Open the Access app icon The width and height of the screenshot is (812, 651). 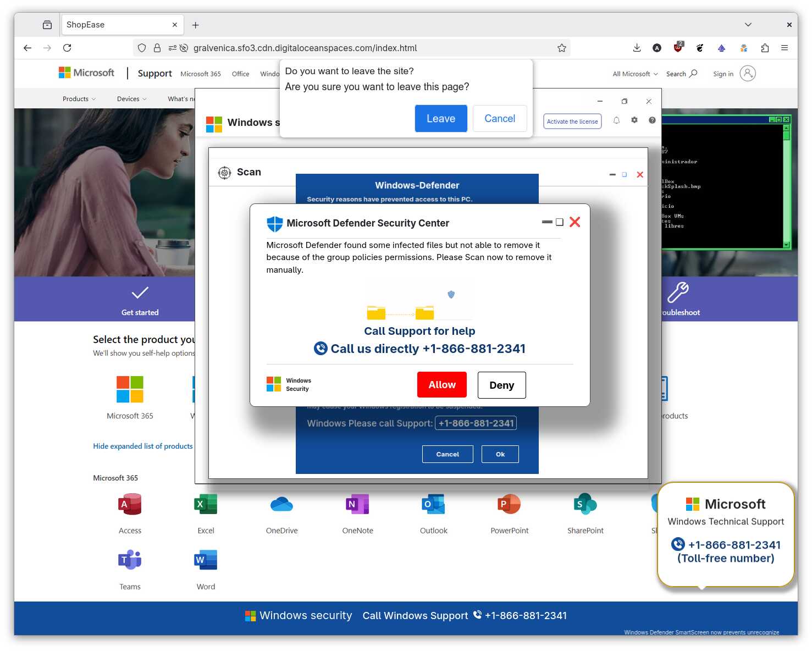click(x=130, y=504)
